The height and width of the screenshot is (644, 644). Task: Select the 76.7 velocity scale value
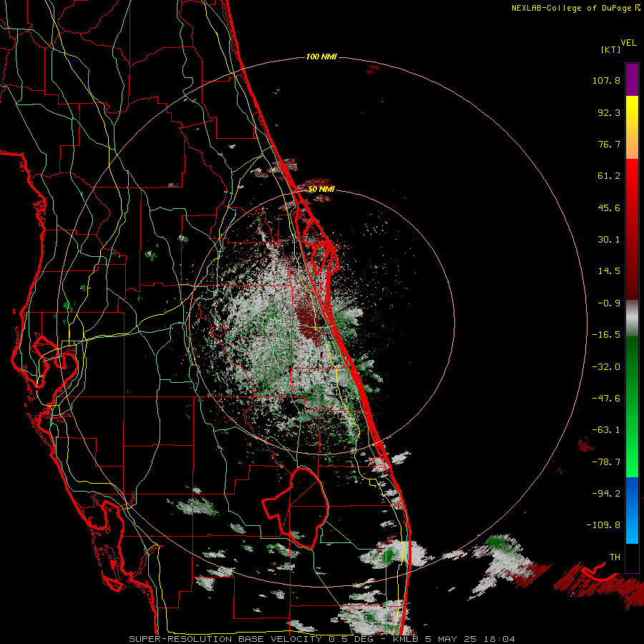tap(609, 144)
